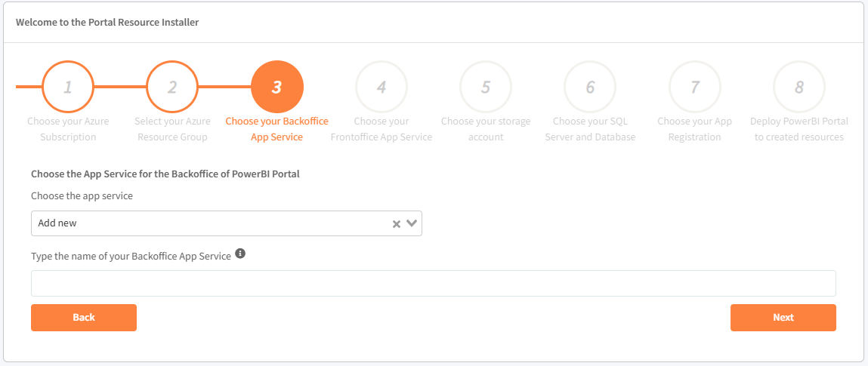Select 'Select your Azure Resource Group' step label

tap(172, 129)
